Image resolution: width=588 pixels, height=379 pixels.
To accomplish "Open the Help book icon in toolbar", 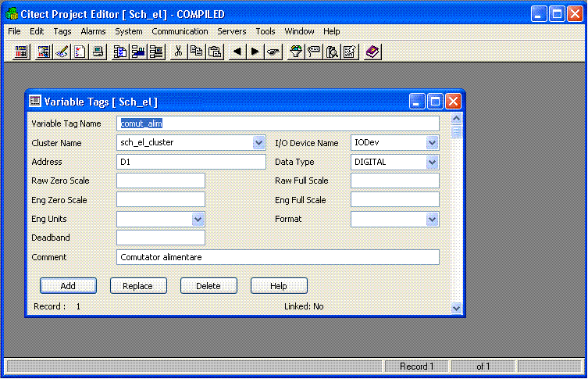I will (372, 52).
